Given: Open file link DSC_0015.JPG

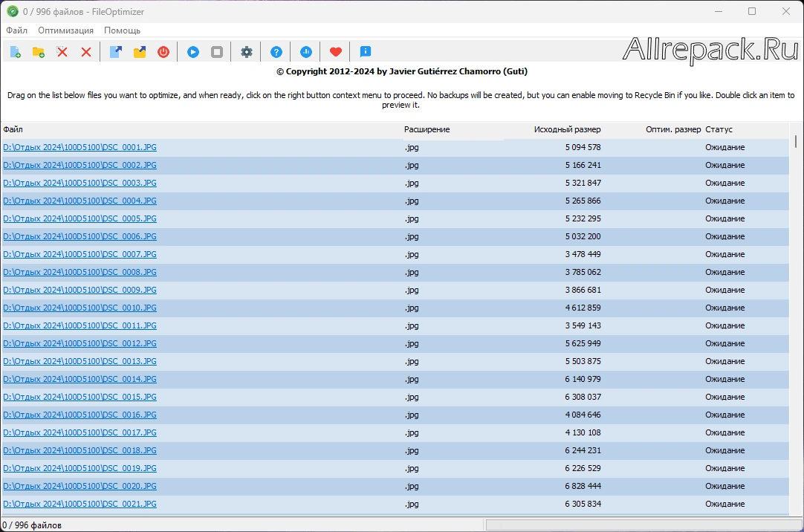Looking at the screenshot, I should (x=80, y=398).
